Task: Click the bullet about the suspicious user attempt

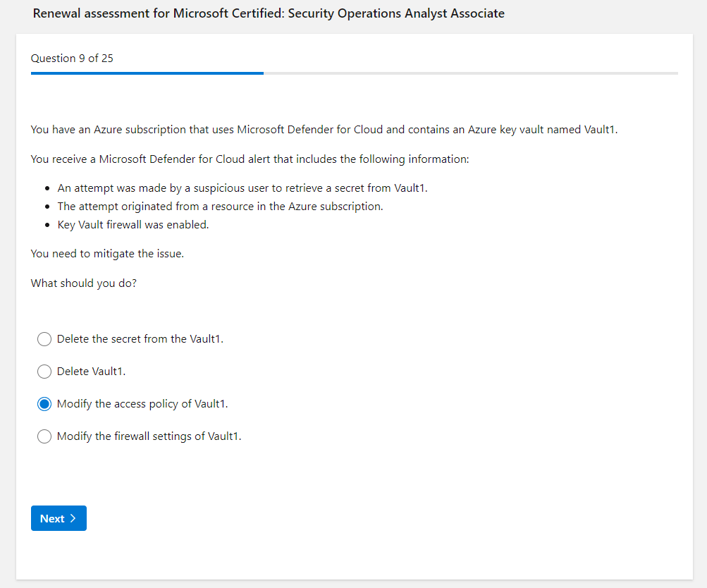Action: pyautogui.click(x=242, y=188)
